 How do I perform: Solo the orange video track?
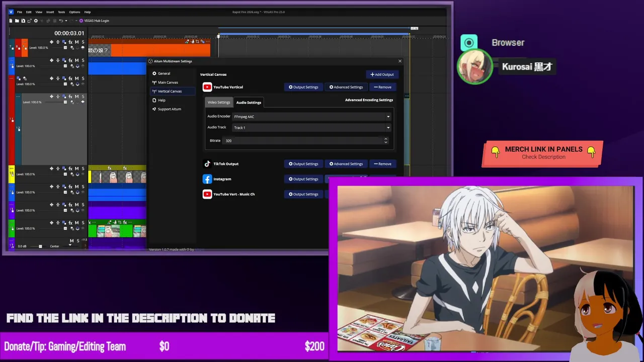[83, 42]
